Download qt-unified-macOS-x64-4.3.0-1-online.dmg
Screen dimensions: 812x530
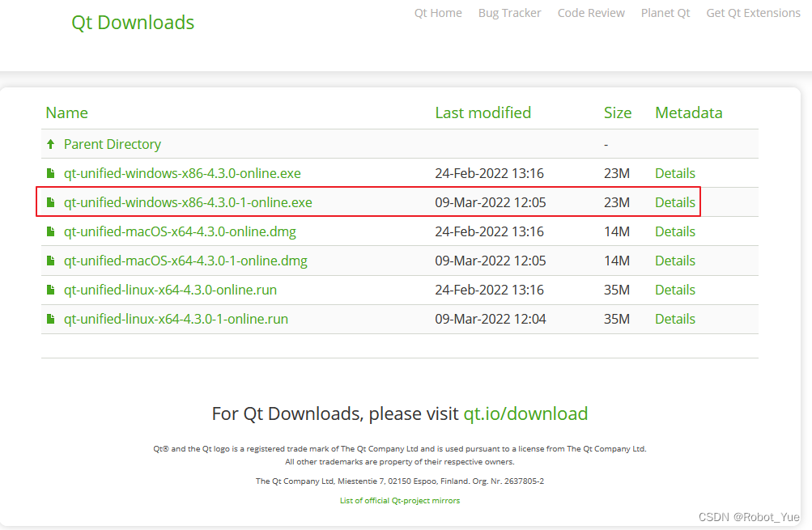[x=185, y=261]
